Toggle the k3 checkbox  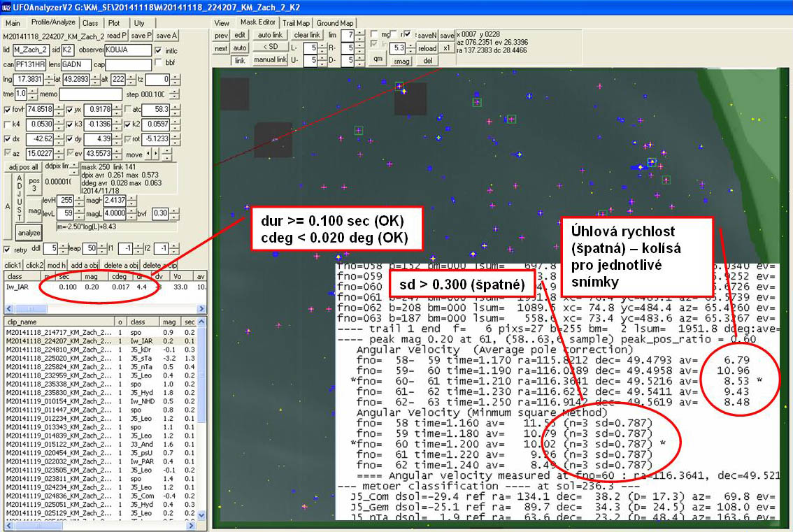70,124
